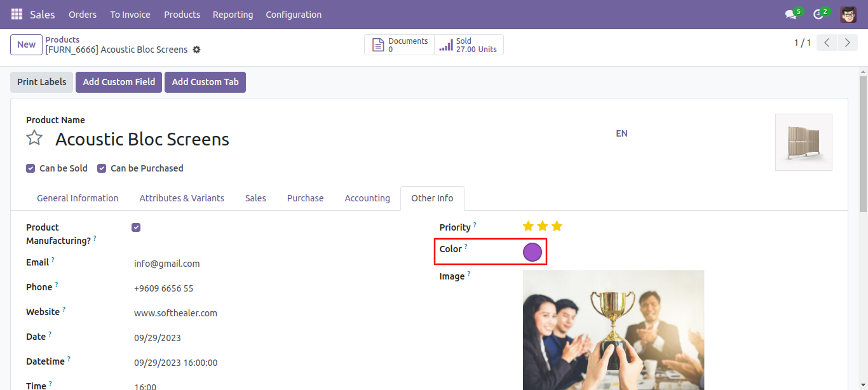Open the To Invoice menu
Screen dimensions: 868x390
[130, 14]
